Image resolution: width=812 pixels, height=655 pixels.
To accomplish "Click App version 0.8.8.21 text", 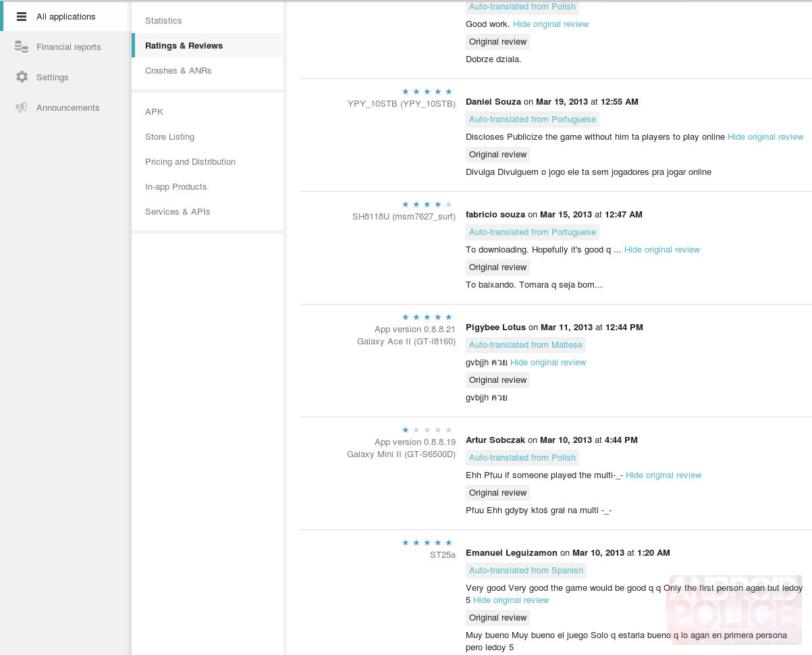I will 415,330.
